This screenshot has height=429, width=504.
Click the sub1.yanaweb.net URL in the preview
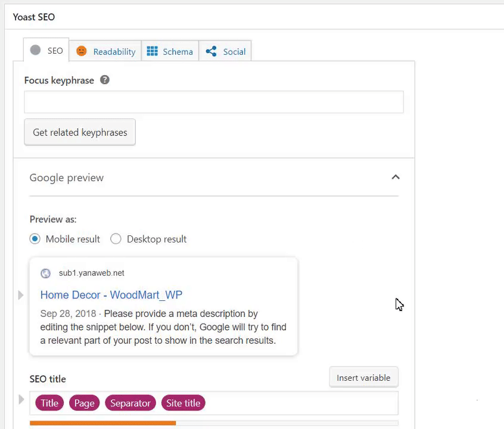(92, 273)
